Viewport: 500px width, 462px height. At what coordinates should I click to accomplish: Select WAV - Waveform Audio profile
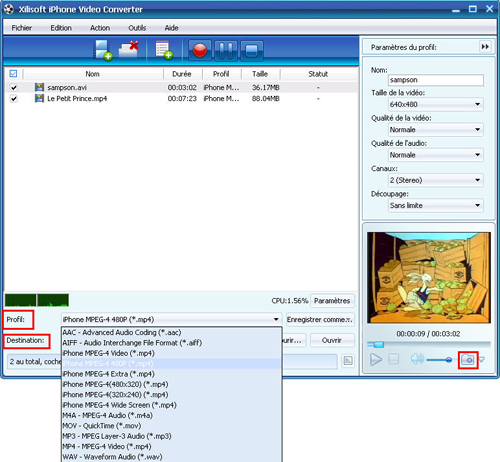(x=172, y=457)
